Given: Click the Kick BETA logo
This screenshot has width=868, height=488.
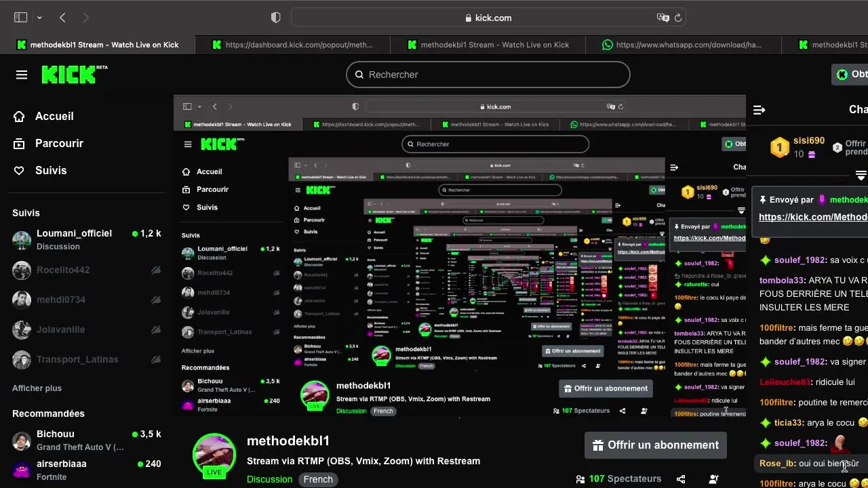Looking at the screenshot, I should pyautogui.click(x=74, y=75).
